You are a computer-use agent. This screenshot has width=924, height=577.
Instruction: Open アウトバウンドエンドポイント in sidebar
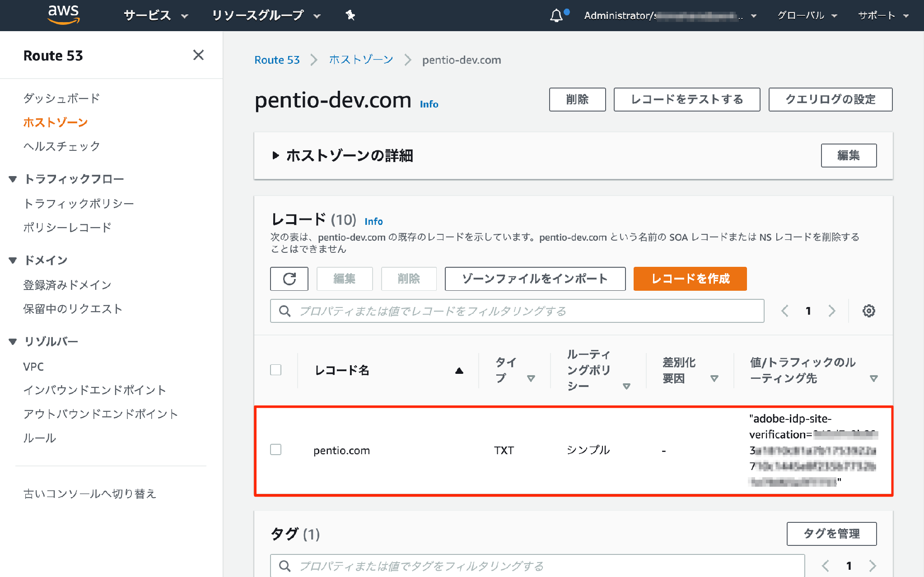pyautogui.click(x=101, y=414)
